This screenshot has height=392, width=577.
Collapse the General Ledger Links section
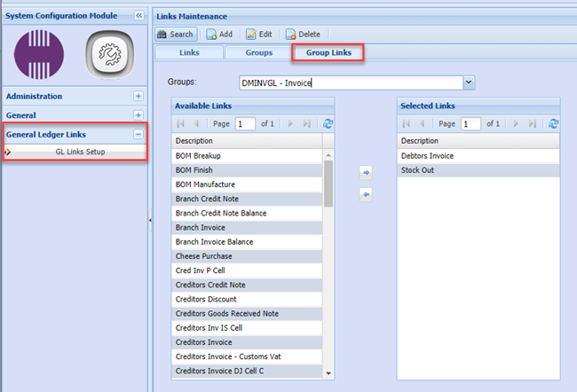[x=138, y=135]
